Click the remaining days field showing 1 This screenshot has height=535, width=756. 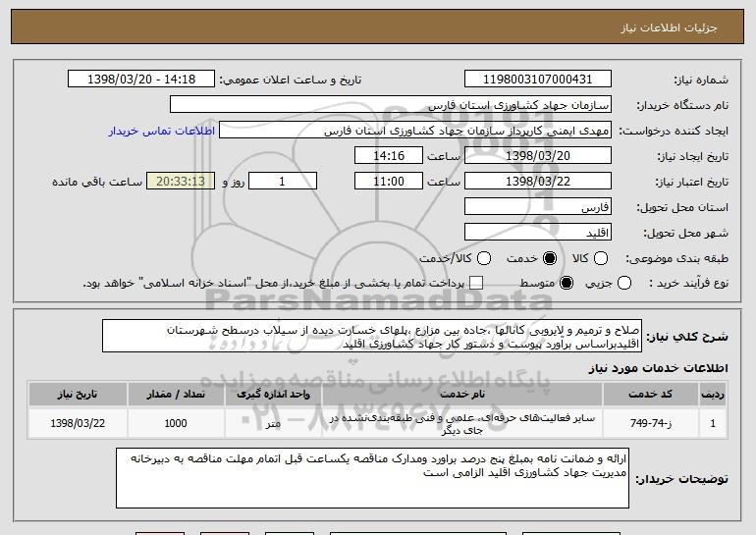tap(283, 182)
